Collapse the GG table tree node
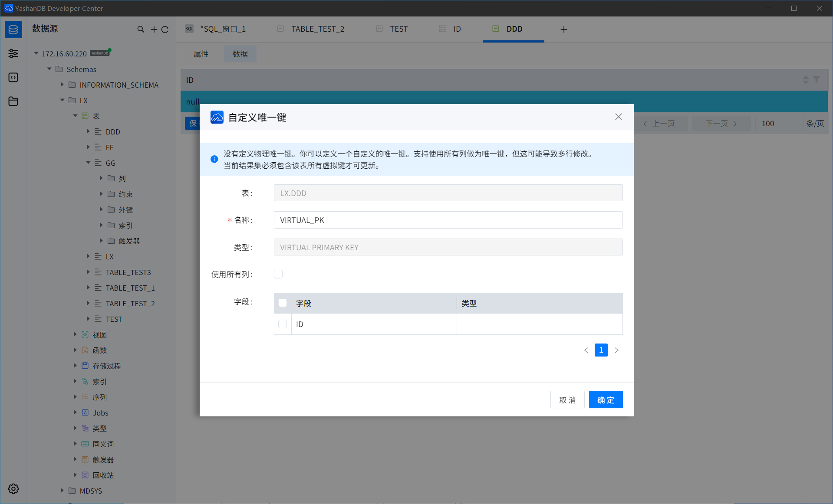 coord(88,163)
